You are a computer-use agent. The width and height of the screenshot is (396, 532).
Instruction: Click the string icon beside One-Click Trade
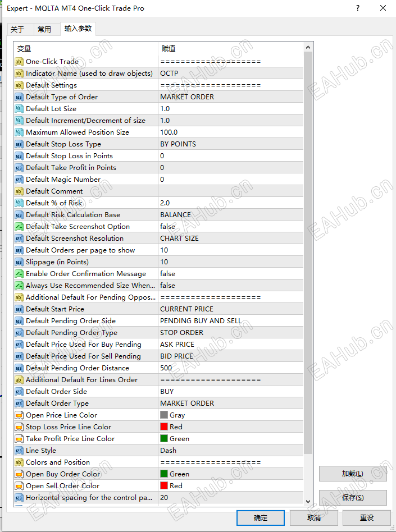click(x=19, y=62)
